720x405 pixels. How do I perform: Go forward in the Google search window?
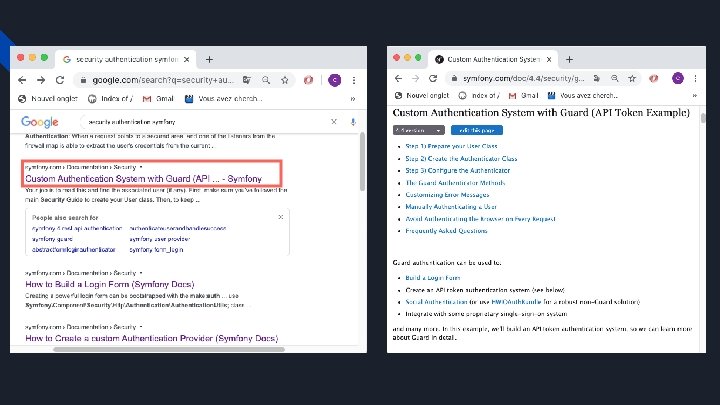pyautogui.click(x=41, y=80)
